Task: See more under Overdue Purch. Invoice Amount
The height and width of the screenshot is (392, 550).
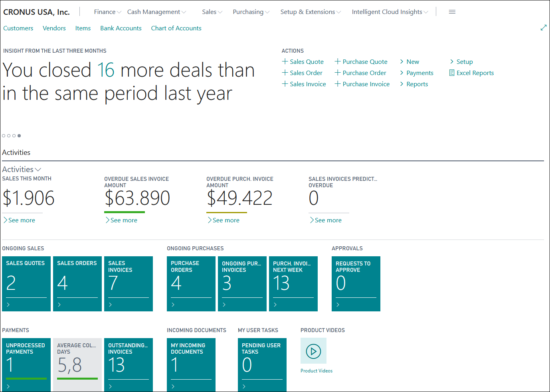Action: tap(224, 220)
